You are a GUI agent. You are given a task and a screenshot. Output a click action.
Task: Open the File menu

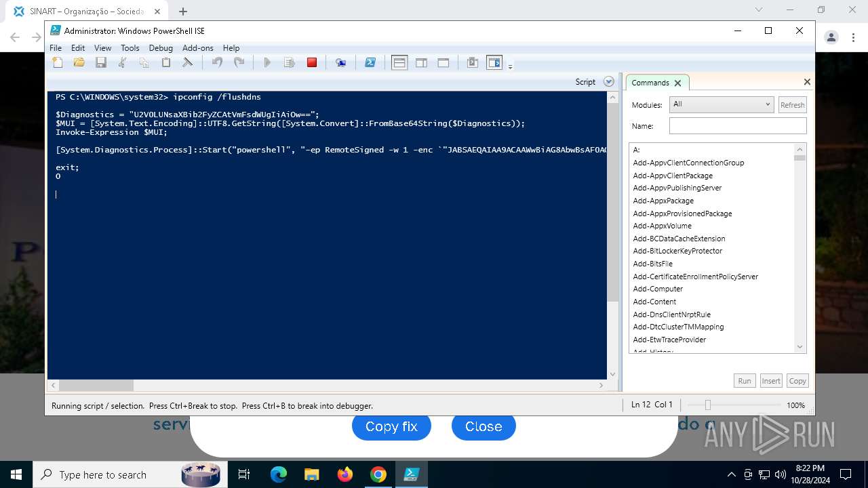tap(56, 48)
